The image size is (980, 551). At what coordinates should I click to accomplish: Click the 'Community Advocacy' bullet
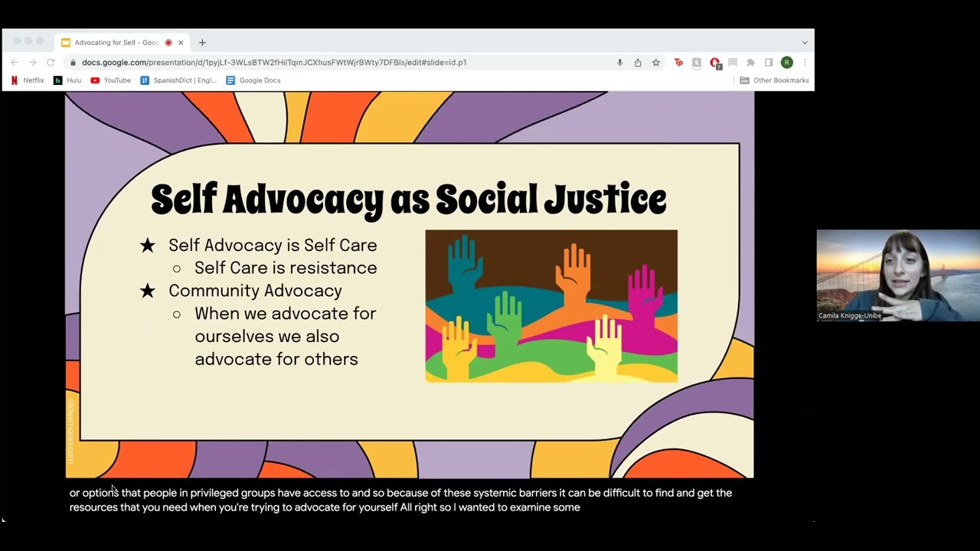pos(255,291)
